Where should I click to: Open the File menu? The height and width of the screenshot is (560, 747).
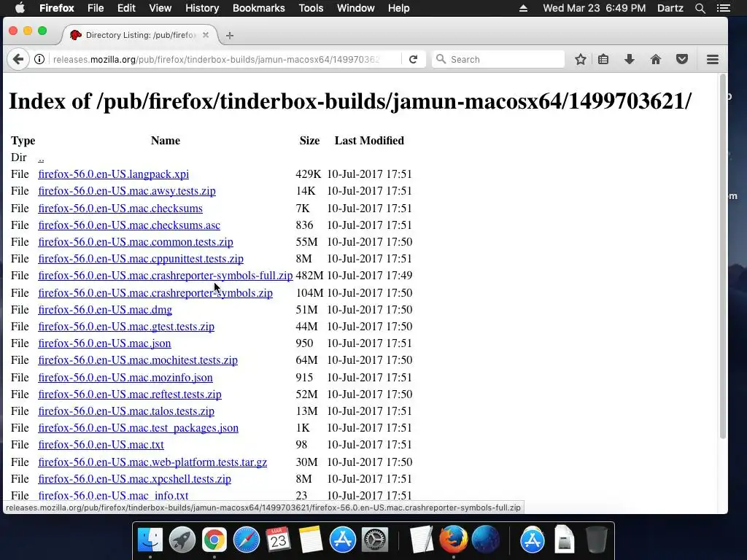click(96, 8)
